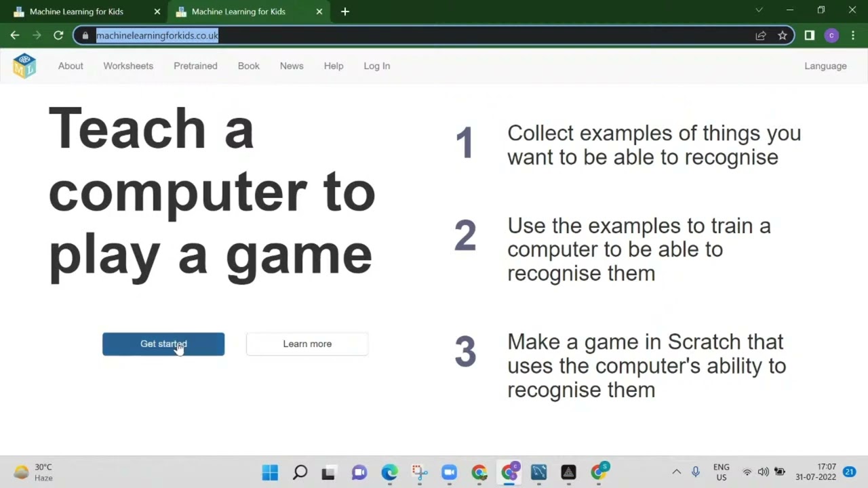Open the notification count badge 21
This screenshot has width=868, height=488.
[849, 472]
